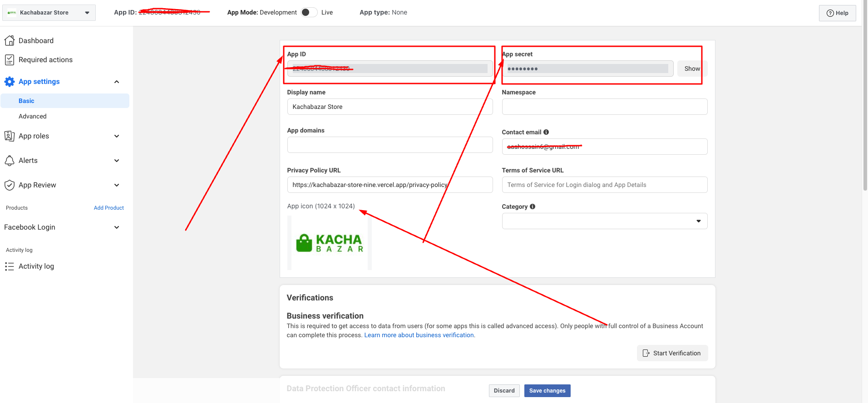This screenshot has height=403, width=868.
Task: Click the Namespace input field
Action: [604, 107]
